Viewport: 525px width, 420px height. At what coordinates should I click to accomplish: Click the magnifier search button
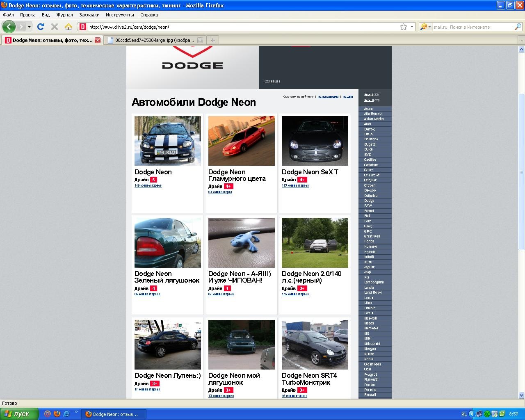click(x=518, y=27)
